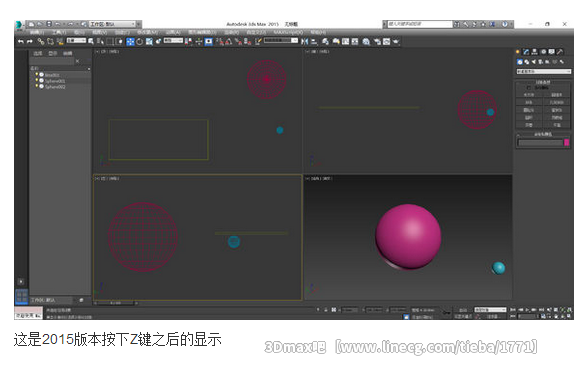Open the key filter selection dropdown near Auto Key

click(491, 310)
